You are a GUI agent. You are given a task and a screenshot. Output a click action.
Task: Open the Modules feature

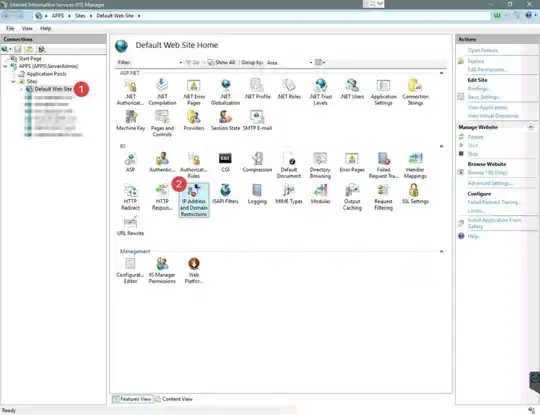pos(321,194)
